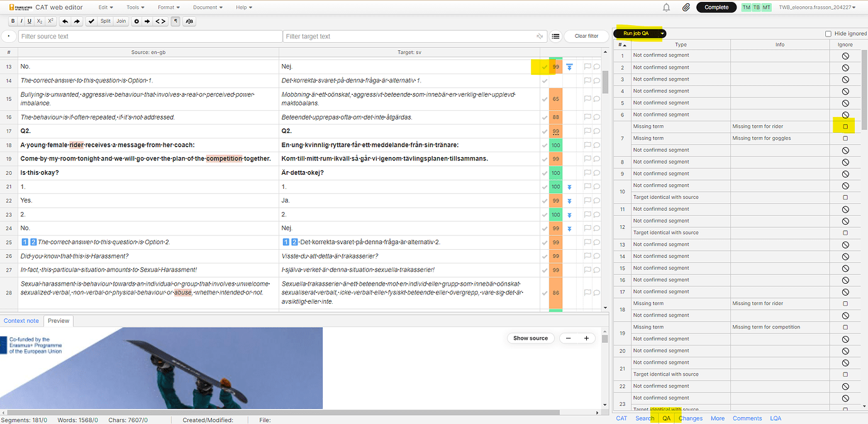Open the filter list options icon
The image size is (868, 424).
tap(556, 36)
